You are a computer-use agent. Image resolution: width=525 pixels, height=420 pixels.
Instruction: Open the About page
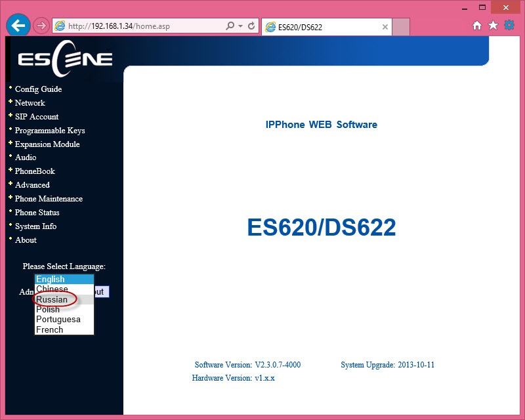coord(26,240)
